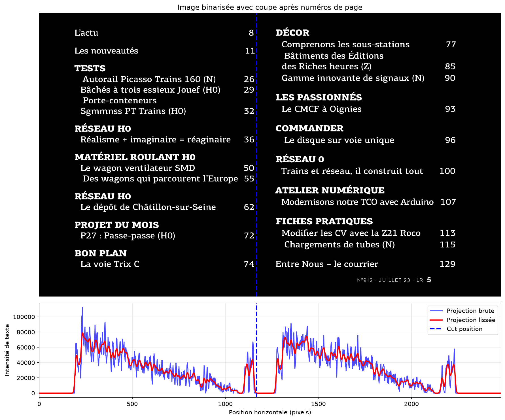The width and height of the screenshot is (505, 420).
Task: Click the x-axis tick label 2000
Action: 411,404
